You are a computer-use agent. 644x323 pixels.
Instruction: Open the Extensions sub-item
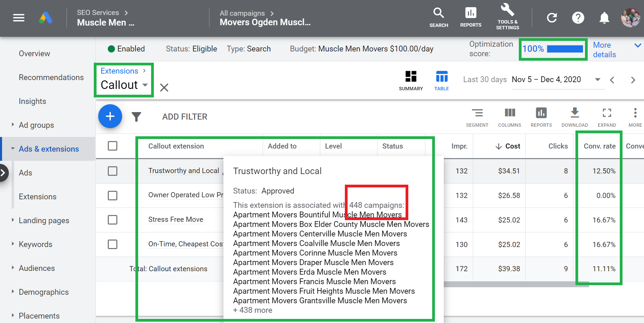[x=38, y=197]
